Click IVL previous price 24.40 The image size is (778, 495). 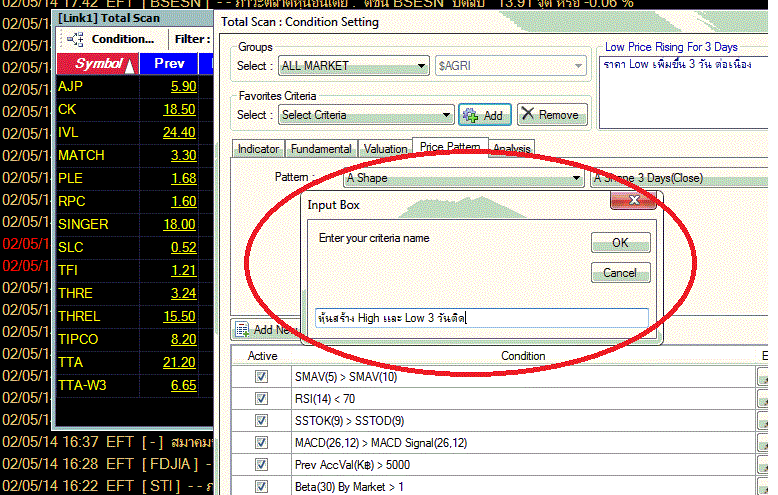[x=179, y=132]
